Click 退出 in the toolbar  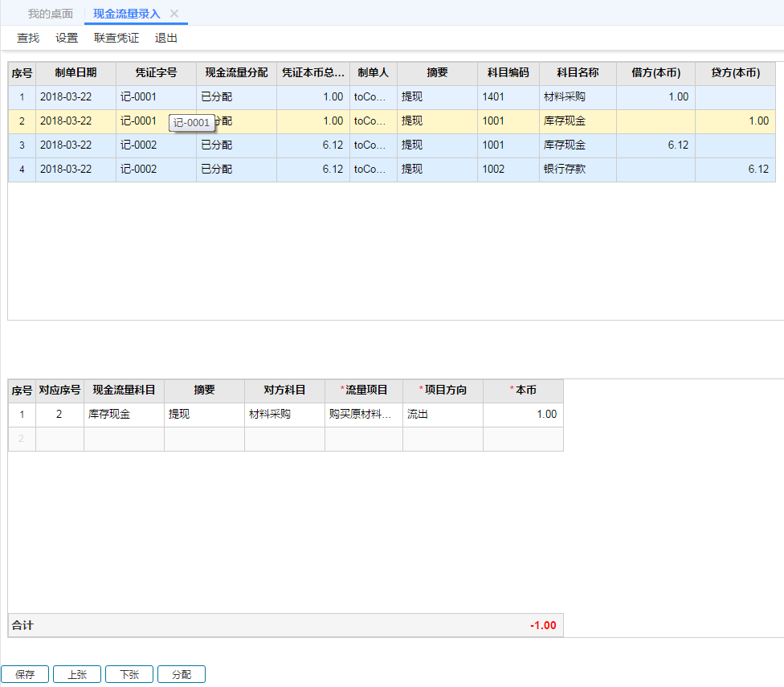tap(166, 38)
